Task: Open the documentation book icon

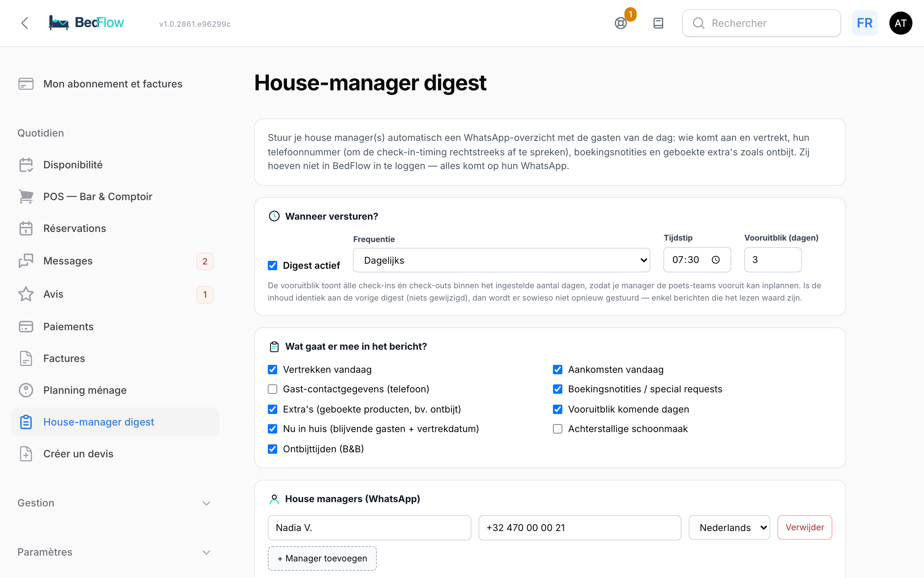Action: coord(658,23)
